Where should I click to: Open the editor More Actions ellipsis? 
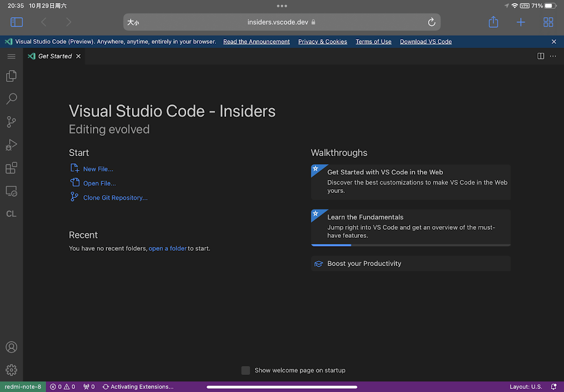(553, 56)
